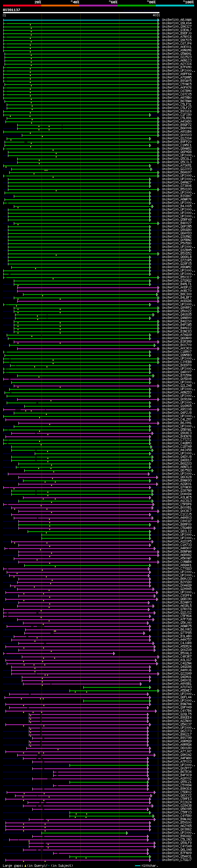Select the UniRef100_Q16MG5 label
The width and height of the screenshot is (197, 868).
(x=177, y=406)
